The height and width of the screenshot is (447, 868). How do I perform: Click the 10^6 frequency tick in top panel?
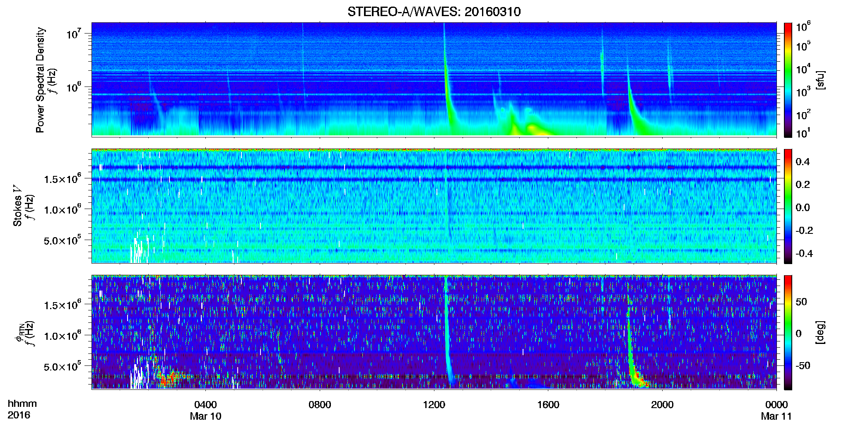pos(73,87)
